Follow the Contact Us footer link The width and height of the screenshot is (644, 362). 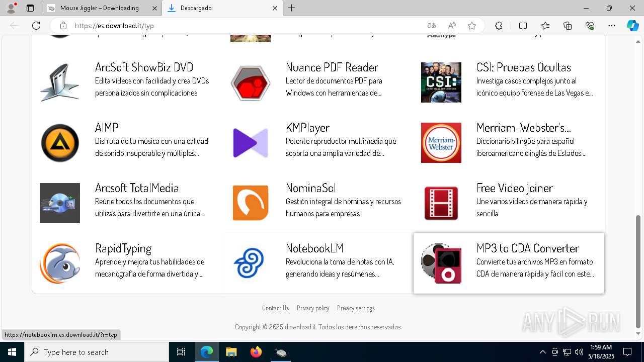point(275,308)
